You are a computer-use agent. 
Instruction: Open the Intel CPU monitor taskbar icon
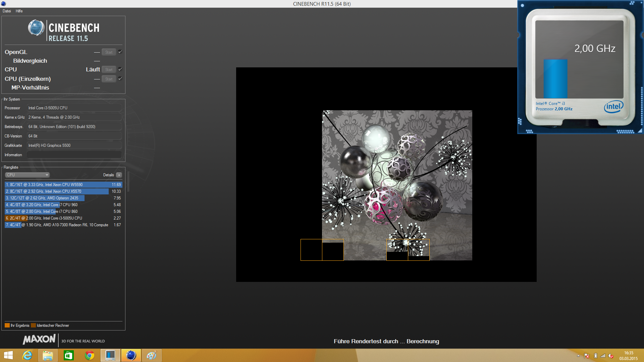pyautogui.click(x=110, y=355)
